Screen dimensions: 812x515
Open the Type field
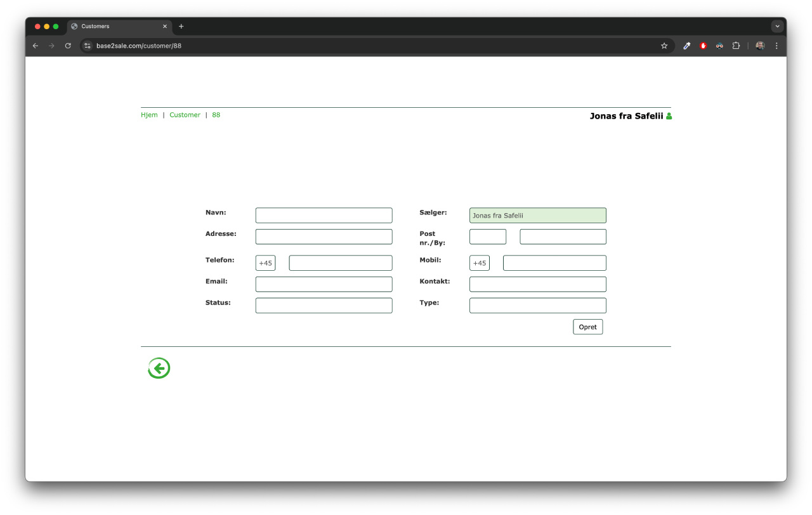pyautogui.click(x=537, y=306)
